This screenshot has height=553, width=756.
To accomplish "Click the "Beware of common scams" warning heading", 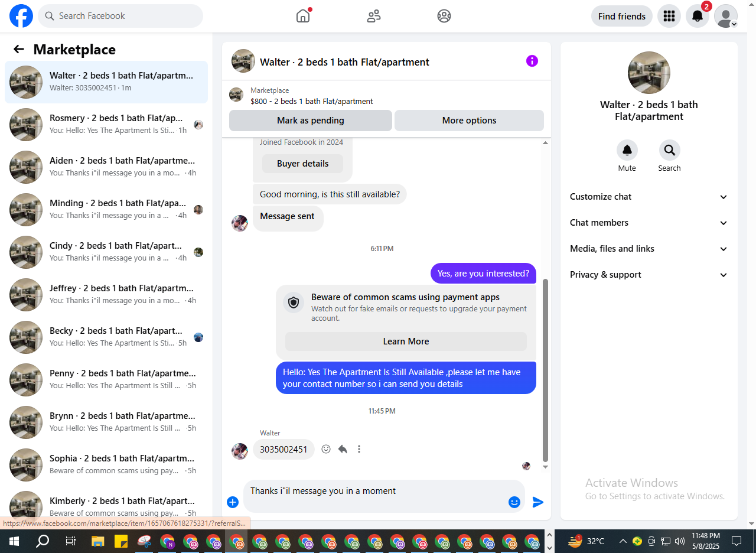I will [x=406, y=297].
